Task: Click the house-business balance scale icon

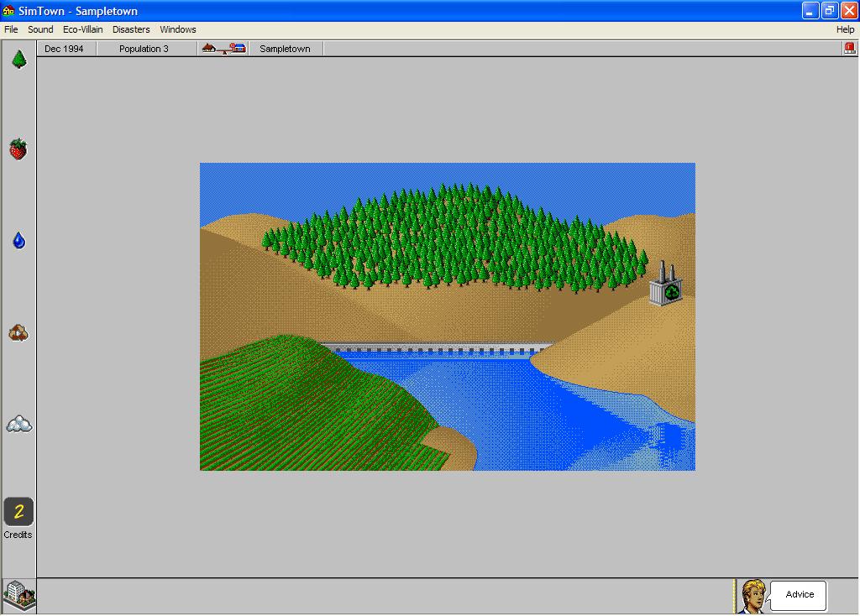Action: (x=223, y=49)
